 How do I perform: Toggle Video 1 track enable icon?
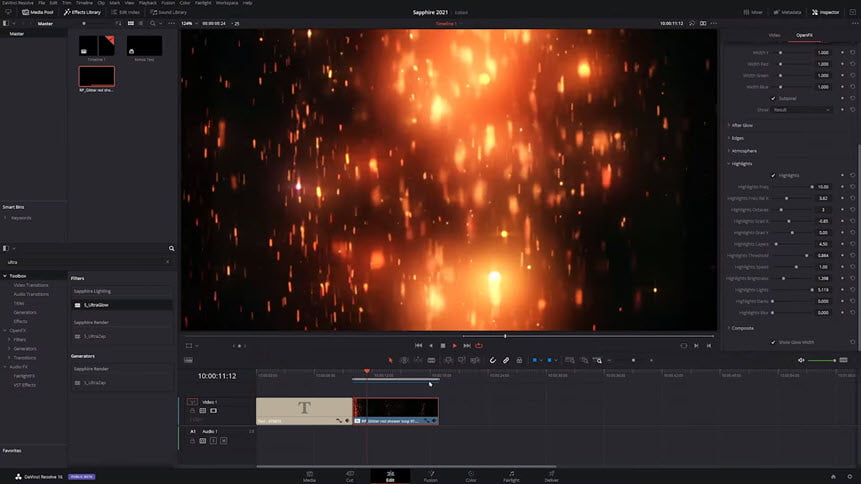pos(213,410)
